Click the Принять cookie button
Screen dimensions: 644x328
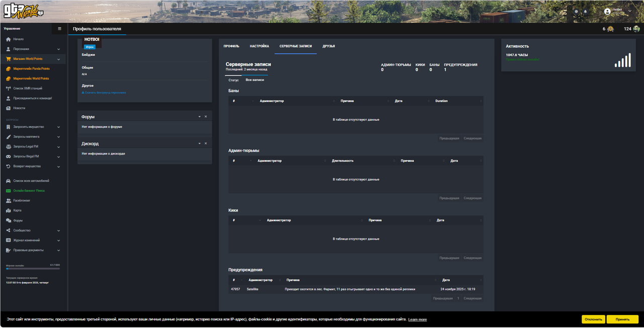622,319
